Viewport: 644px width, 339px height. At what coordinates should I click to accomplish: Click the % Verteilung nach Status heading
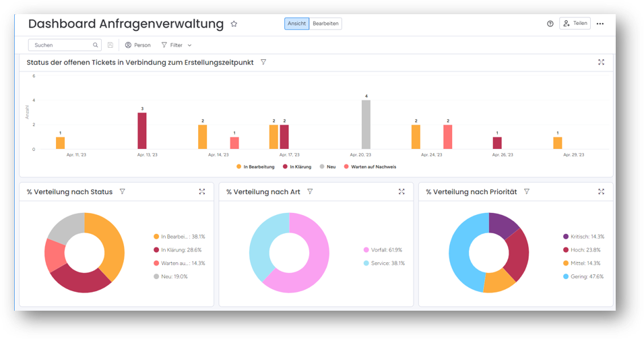tap(69, 192)
